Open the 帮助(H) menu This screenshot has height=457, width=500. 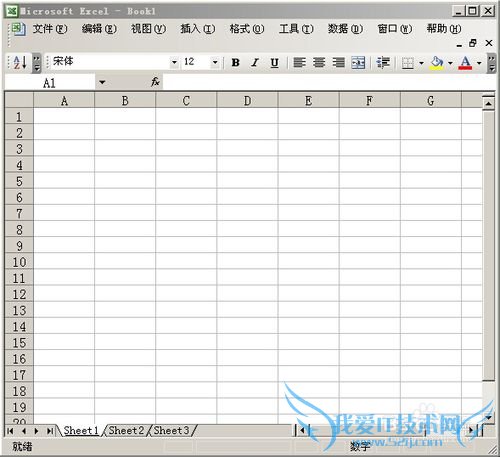(444, 29)
